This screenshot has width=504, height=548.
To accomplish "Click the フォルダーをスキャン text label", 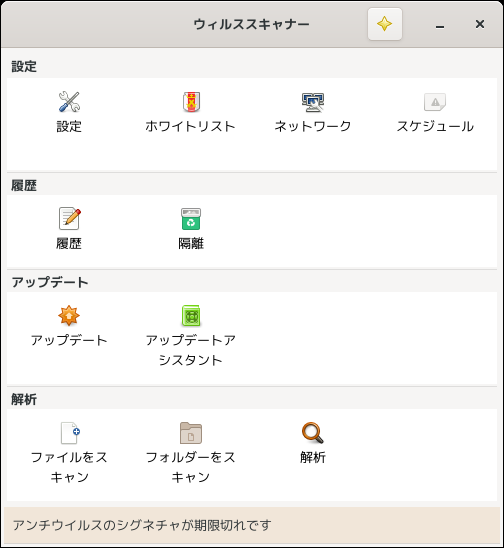I will click(191, 467).
